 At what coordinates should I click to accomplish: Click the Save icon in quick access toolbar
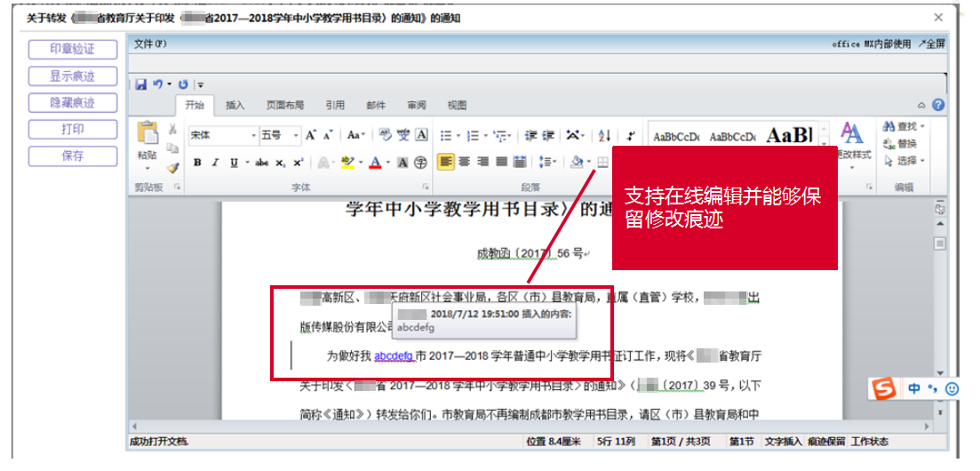[x=140, y=84]
